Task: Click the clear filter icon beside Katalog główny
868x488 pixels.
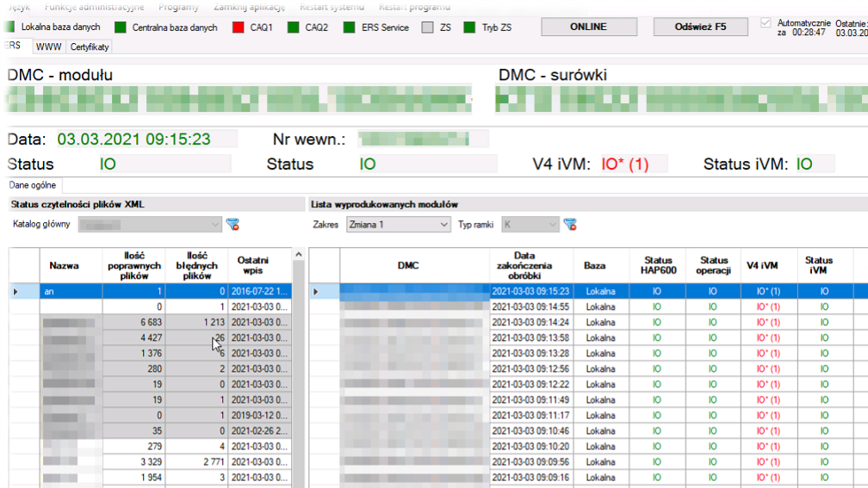Action: coord(232,225)
